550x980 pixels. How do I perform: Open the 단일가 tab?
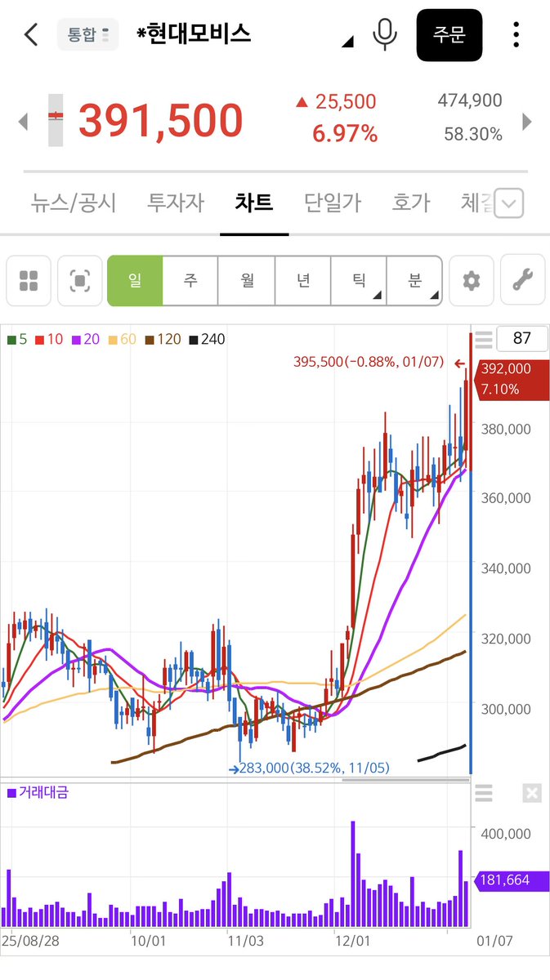[333, 202]
